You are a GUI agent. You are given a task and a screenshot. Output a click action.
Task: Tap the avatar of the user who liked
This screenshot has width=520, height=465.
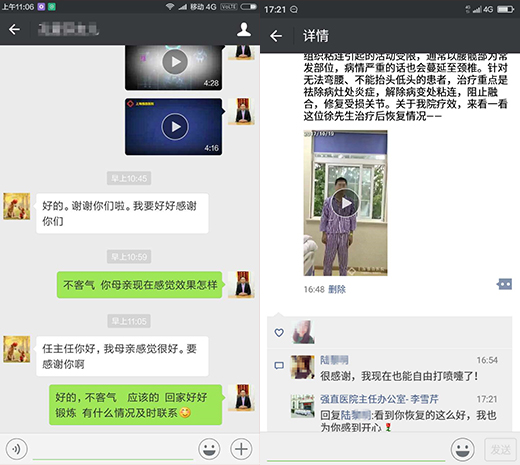[x=303, y=332]
